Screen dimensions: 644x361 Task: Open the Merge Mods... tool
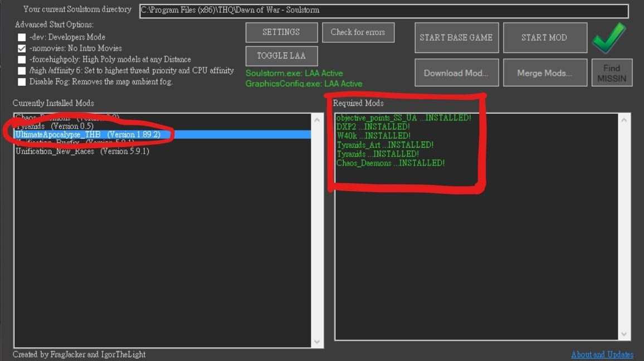pyautogui.click(x=545, y=72)
